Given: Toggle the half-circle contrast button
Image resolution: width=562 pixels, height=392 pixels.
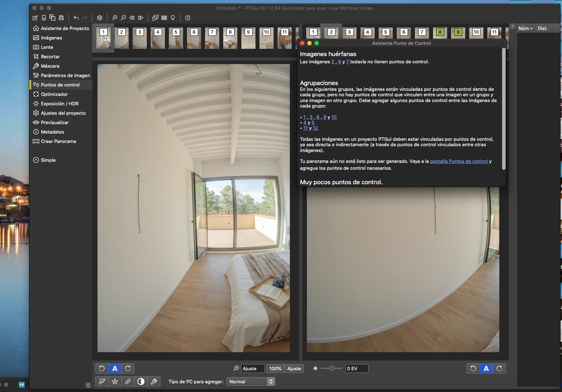Looking at the screenshot, I should click(141, 382).
